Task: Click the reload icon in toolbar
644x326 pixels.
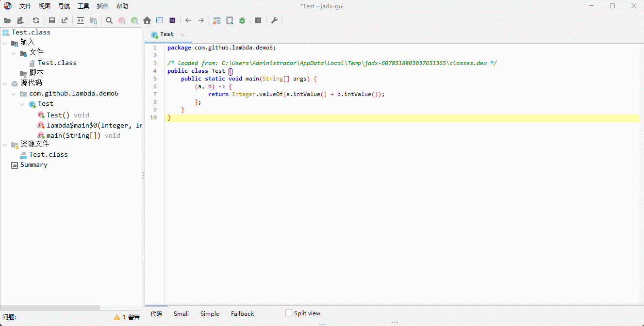Action: point(36,20)
